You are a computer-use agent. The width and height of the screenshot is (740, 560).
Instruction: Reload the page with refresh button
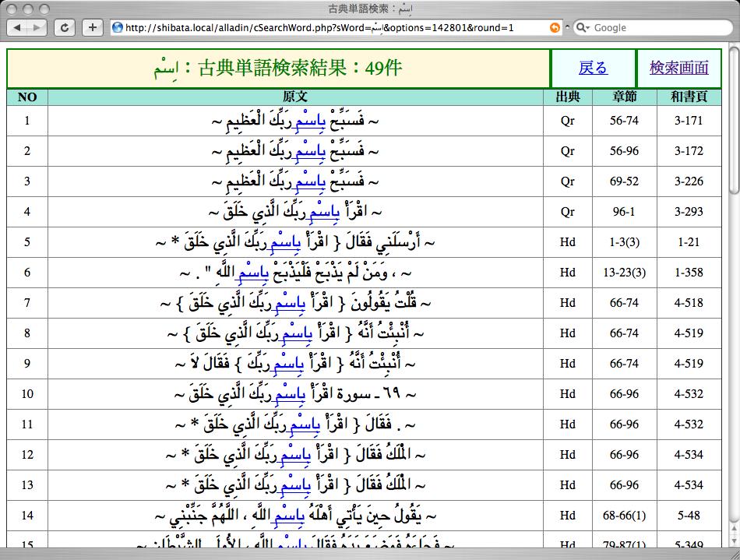click(x=65, y=27)
